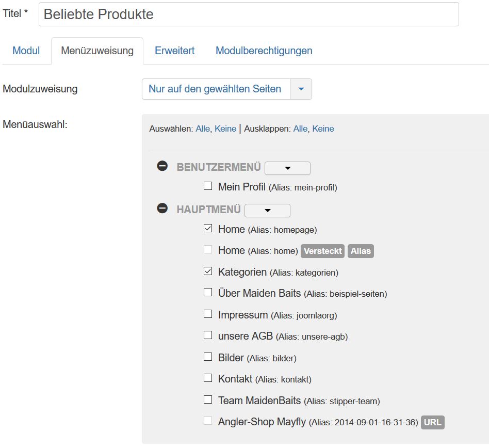Image resolution: width=489 pixels, height=448 pixels.
Task: Click the Versteckt badge beside Home
Action: 322,251
